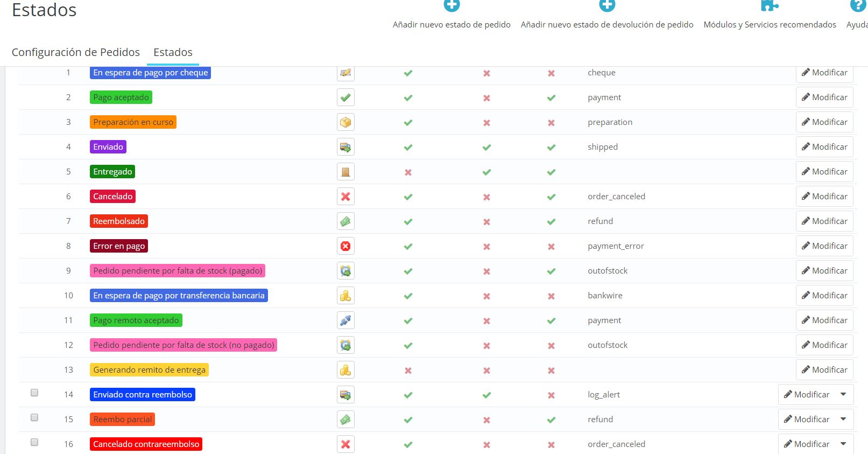The width and height of the screenshot is (868, 454).
Task: Click the 'preparation' template cell
Action: point(610,122)
